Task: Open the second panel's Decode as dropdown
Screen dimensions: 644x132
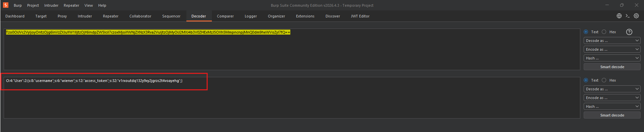Action: [x=612, y=89]
